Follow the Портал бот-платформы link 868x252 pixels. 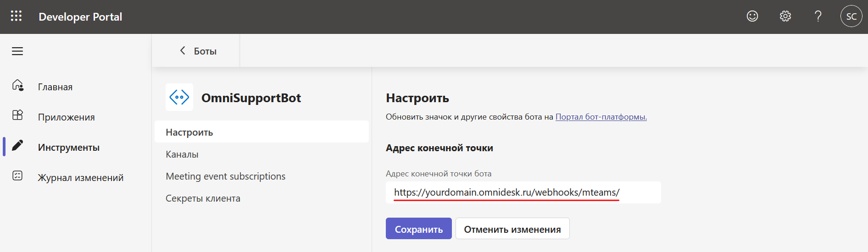click(601, 117)
